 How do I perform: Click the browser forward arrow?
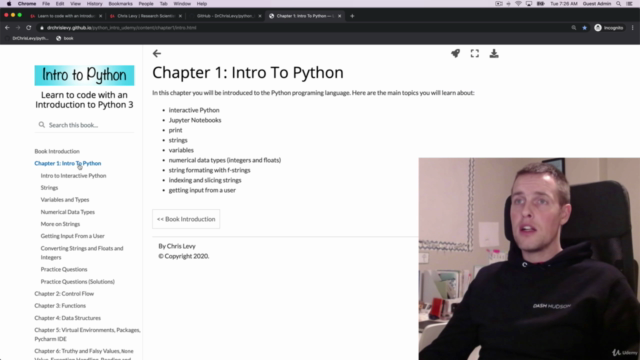pos(18,28)
